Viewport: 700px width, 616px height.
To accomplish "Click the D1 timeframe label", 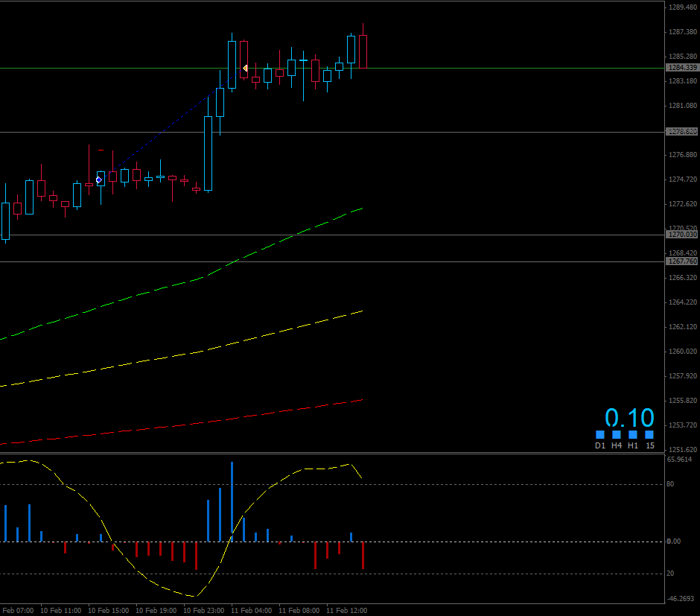I will (x=600, y=445).
